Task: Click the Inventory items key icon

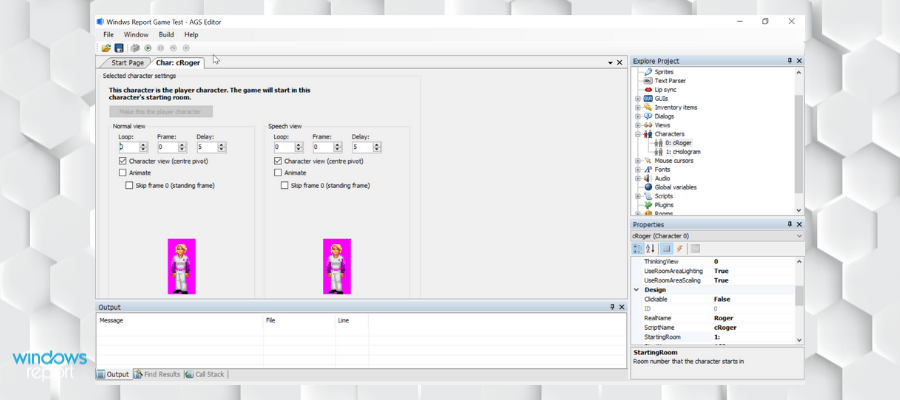Action: pyautogui.click(x=648, y=107)
